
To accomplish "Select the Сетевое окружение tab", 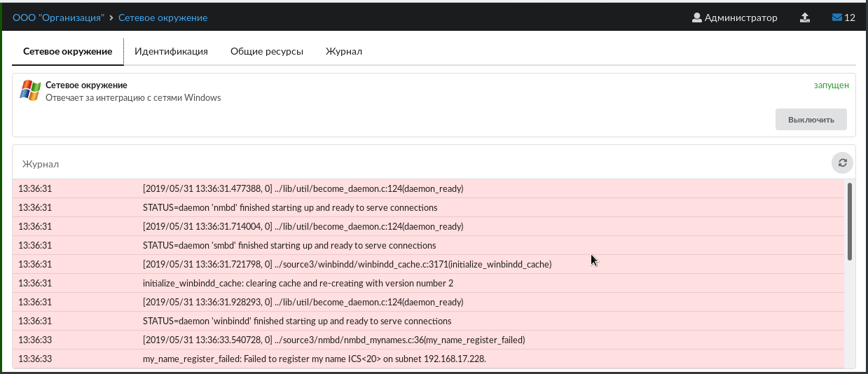I will [67, 51].
